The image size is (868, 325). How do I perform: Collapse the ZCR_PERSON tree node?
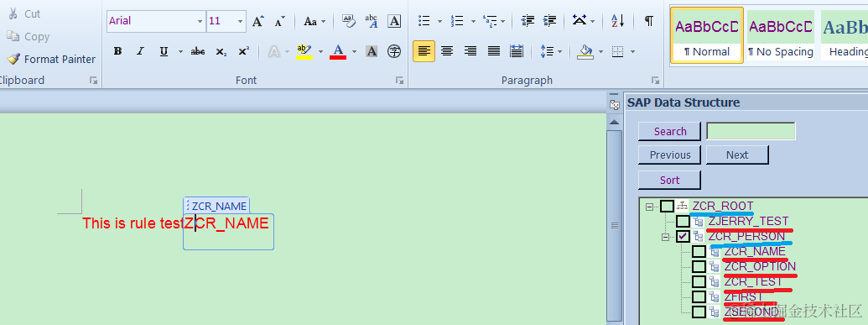click(666, 237)
